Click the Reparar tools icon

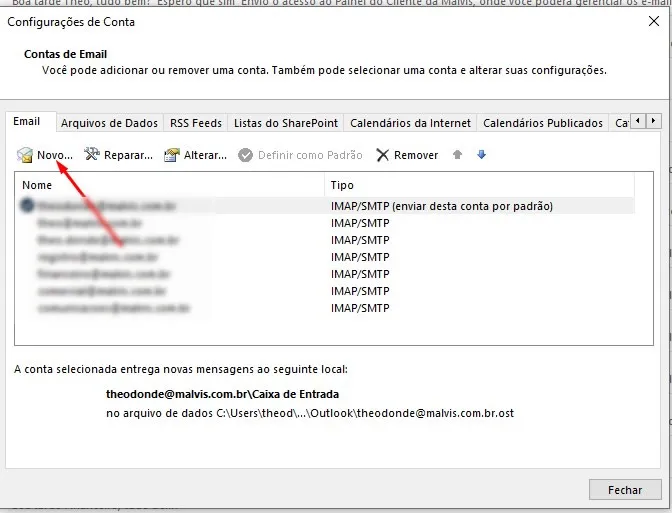[92, 154]
